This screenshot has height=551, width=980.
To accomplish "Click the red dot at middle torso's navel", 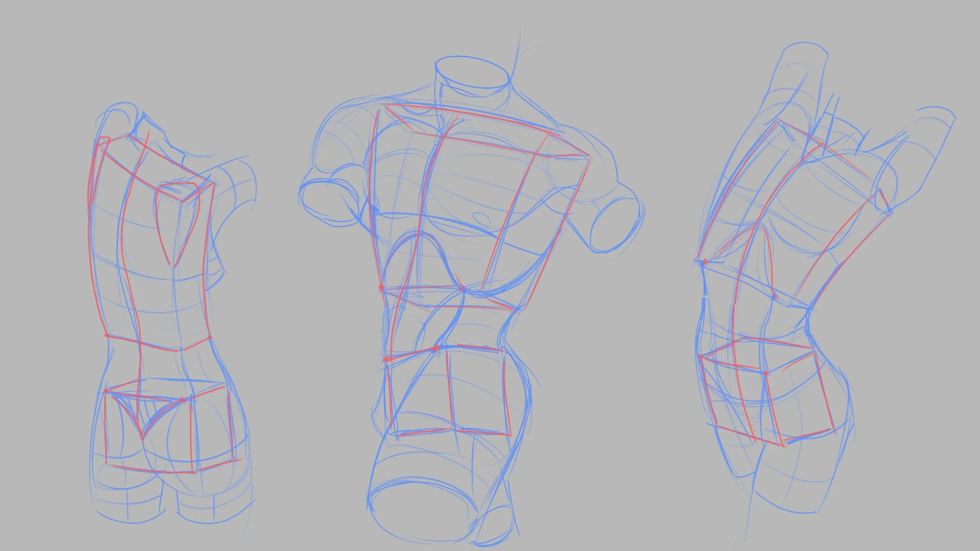I will (435, 348).
